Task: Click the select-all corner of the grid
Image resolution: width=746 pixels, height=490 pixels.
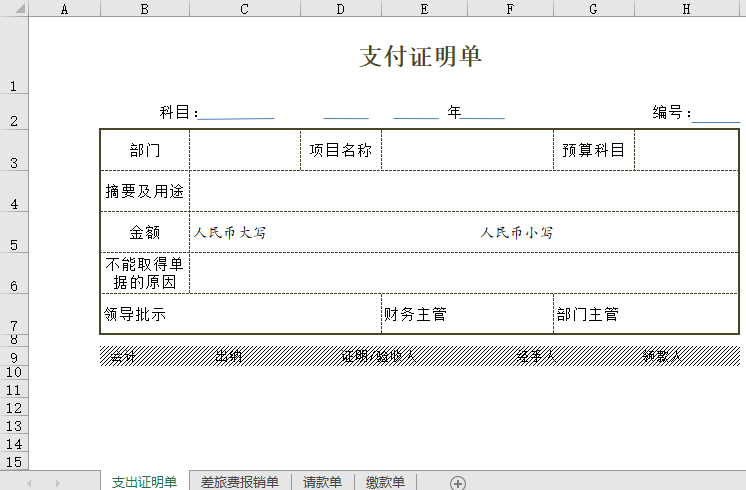Action: click(14, 9)
